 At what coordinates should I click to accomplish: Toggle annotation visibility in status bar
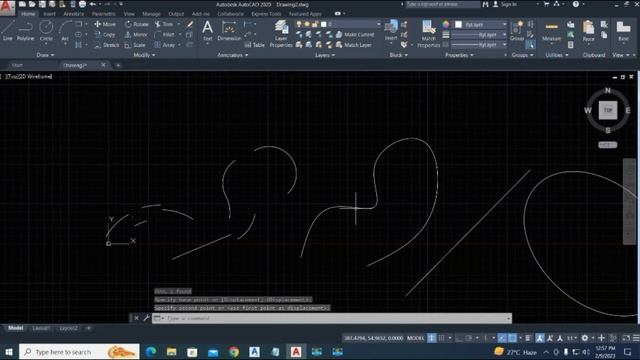[x=540, y=338]
